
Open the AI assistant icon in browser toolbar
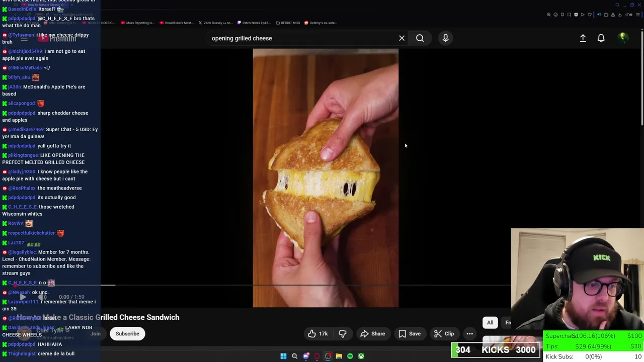(x=629, y=15)
